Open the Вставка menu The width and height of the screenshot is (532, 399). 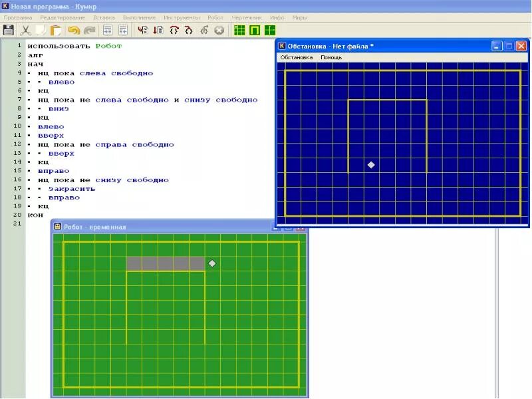click(104, 18)
